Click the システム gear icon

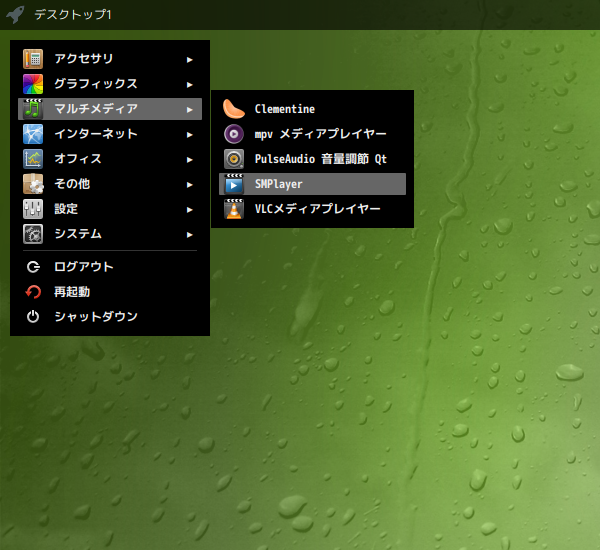[x=33, y=234]
